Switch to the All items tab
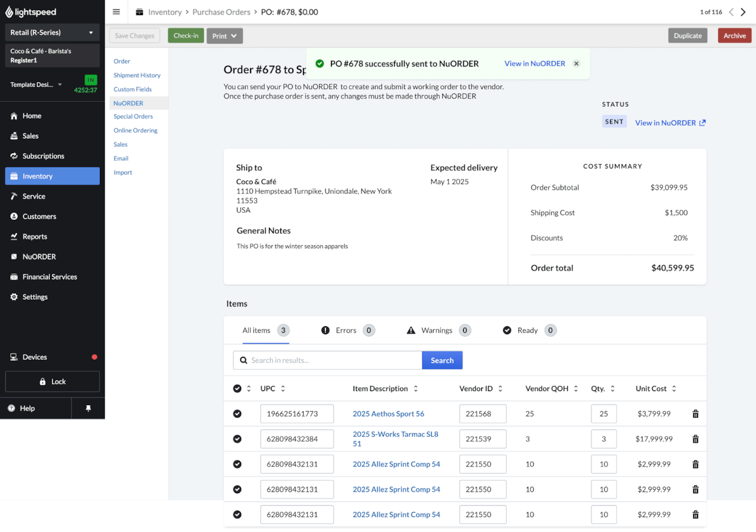Screen dimensions: 756x532 pyautogui.click(x=266, y=331)
